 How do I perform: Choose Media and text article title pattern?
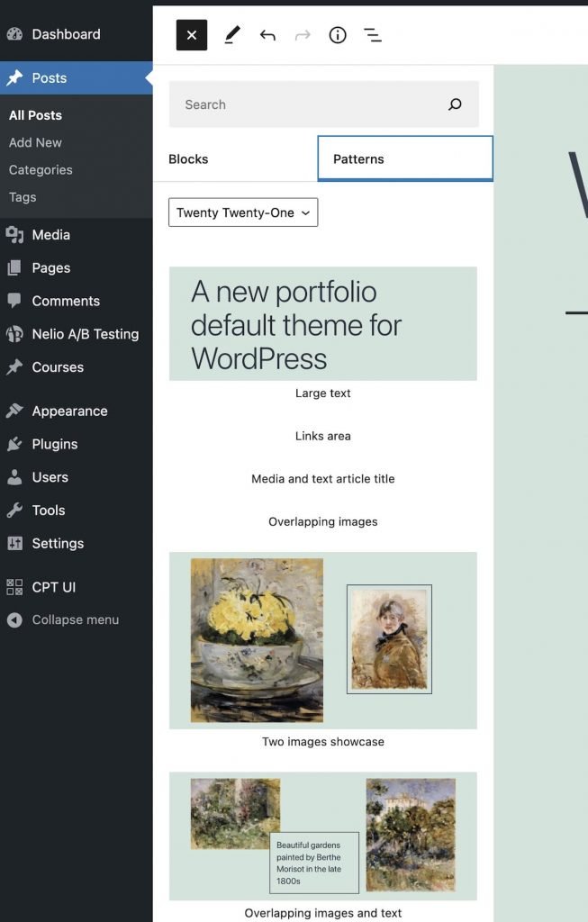pos(322,479)
